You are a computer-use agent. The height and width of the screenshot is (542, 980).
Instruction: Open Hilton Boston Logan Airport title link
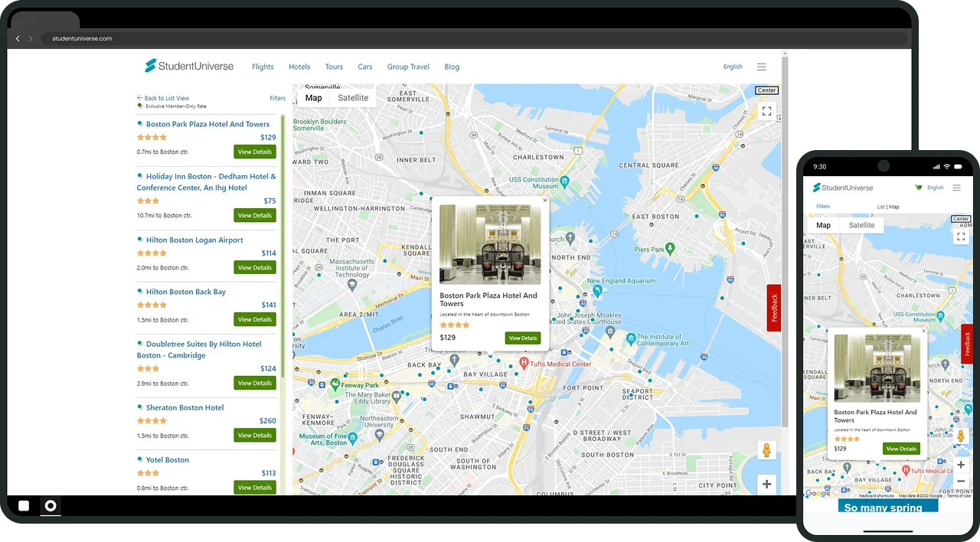click(194, 240)
